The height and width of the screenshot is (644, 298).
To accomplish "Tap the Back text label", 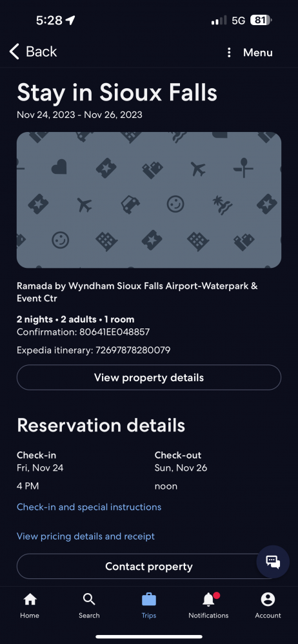I will [x=41, y=52].
